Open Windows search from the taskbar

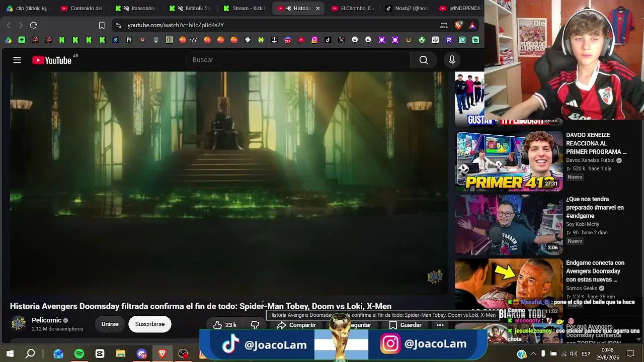tap(31, 354)
